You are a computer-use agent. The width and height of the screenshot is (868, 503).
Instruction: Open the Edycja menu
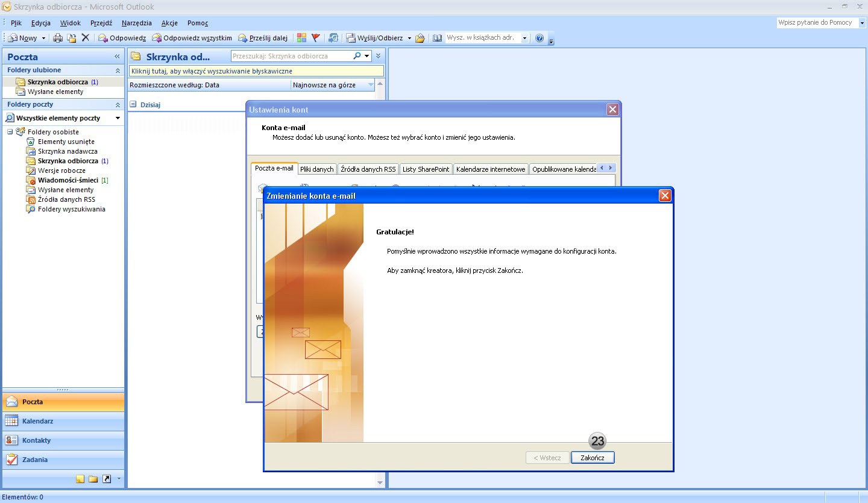tap(41, 23)
